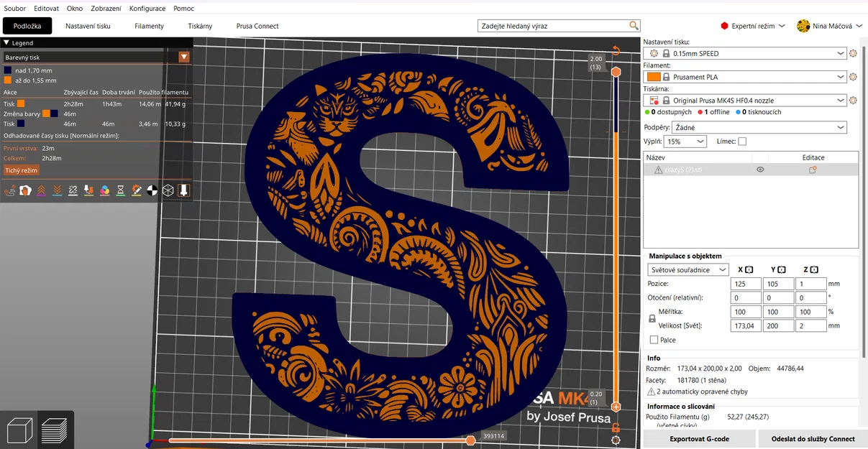Toggle custom G-code icon in legend toolbar
Screen dimensions: 868x449
pos(136,190)
